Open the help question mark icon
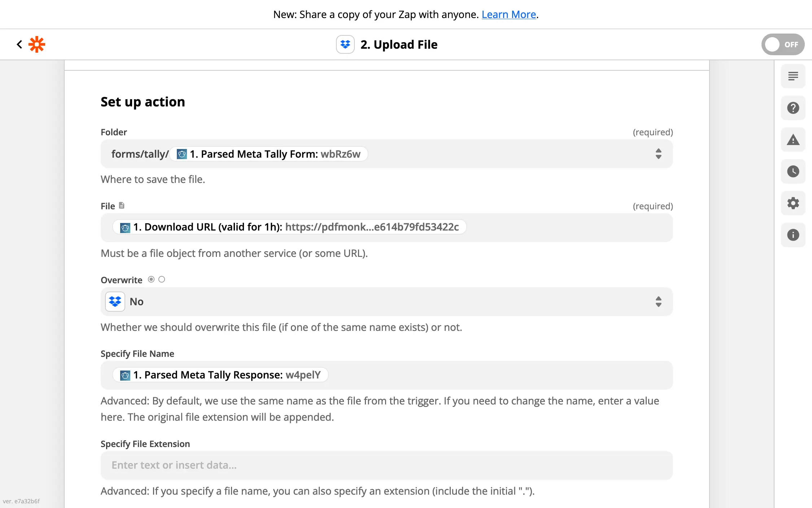 793,108
